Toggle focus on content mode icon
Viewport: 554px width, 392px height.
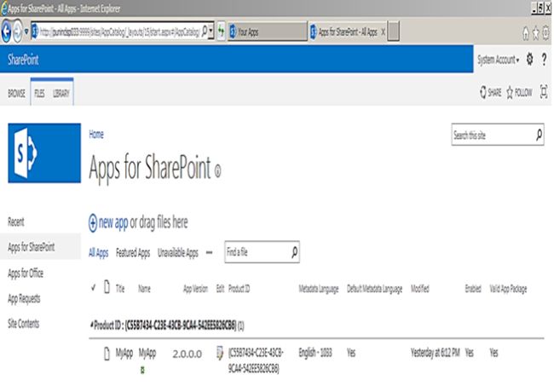click(x=544, y=92)
